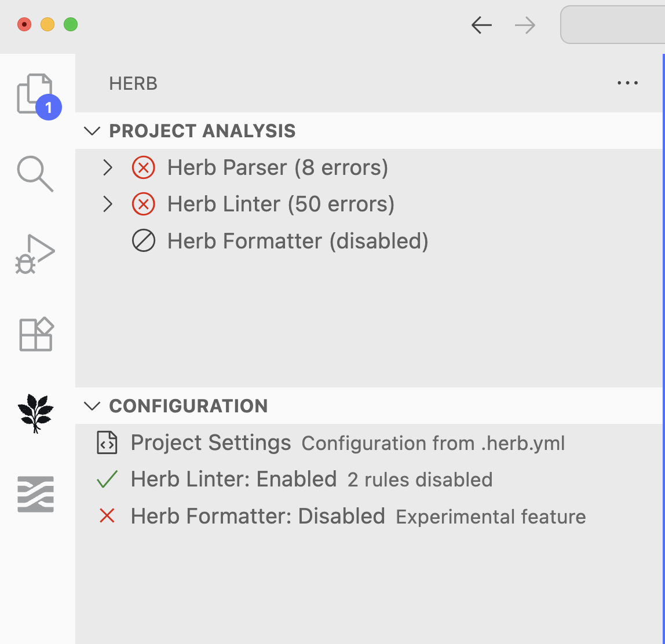This screenshot has height=644, width=665.
Task: Select the Search icon in the activity bar
Action: click(x=36, y=174)
